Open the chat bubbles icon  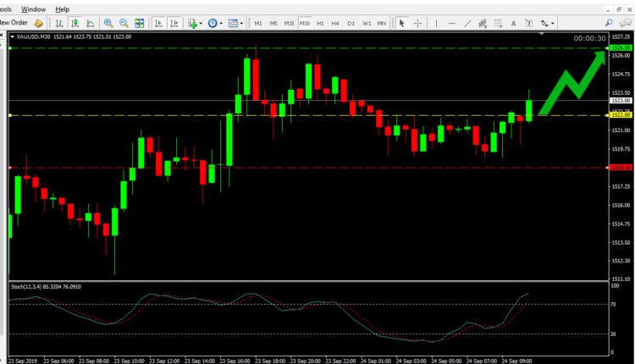pyautogui.click(x=626, y=23)
